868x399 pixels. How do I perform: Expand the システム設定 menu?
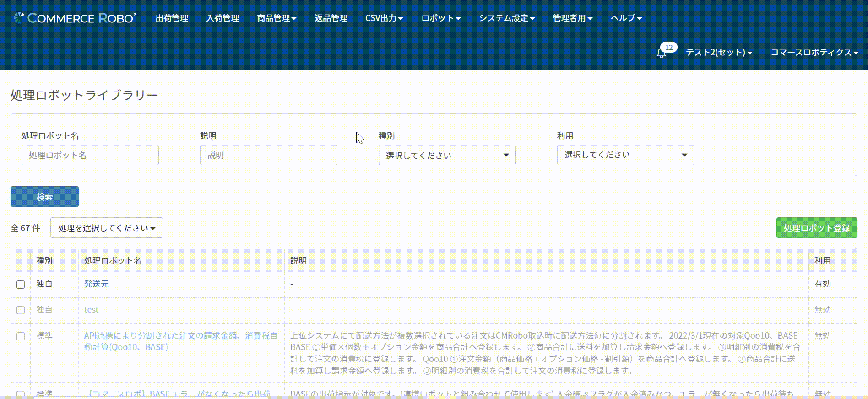pos(507,18)
